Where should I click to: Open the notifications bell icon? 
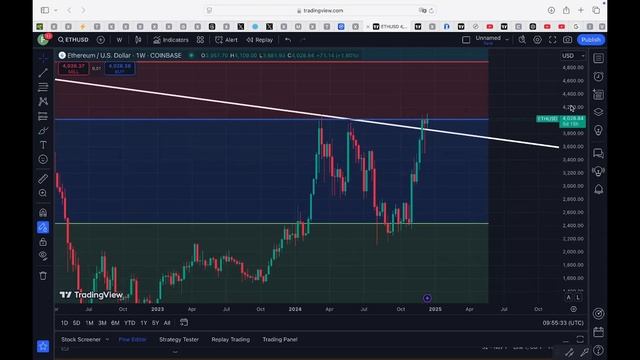click(x=598, y=189)
